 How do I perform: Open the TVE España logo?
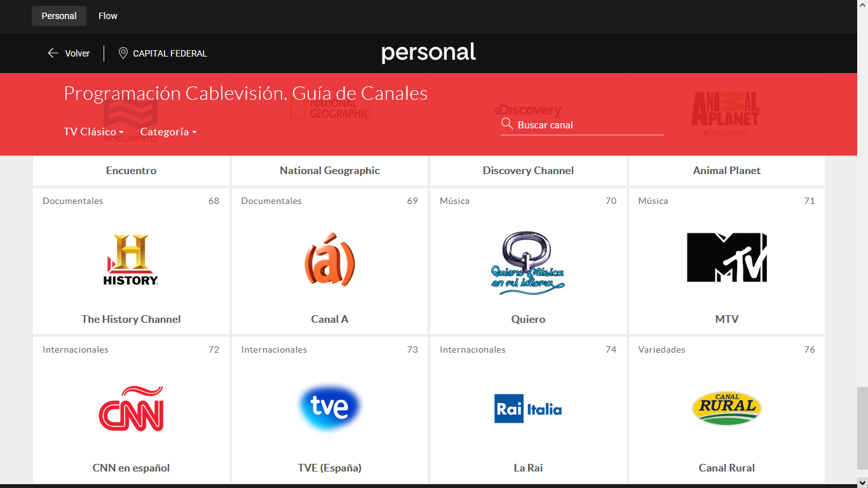tap(330, 407)
